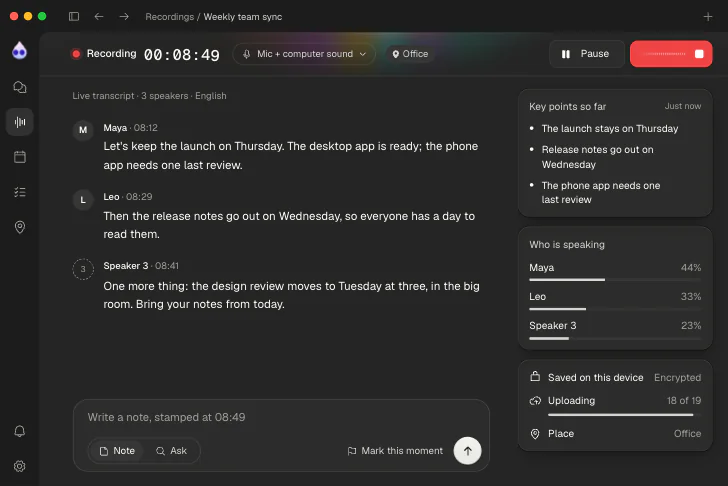The width and height of the screenshot is (728, 486).
Task: Click key point 'The phone app needs one last review'
Action: click(x=600, y=192)
